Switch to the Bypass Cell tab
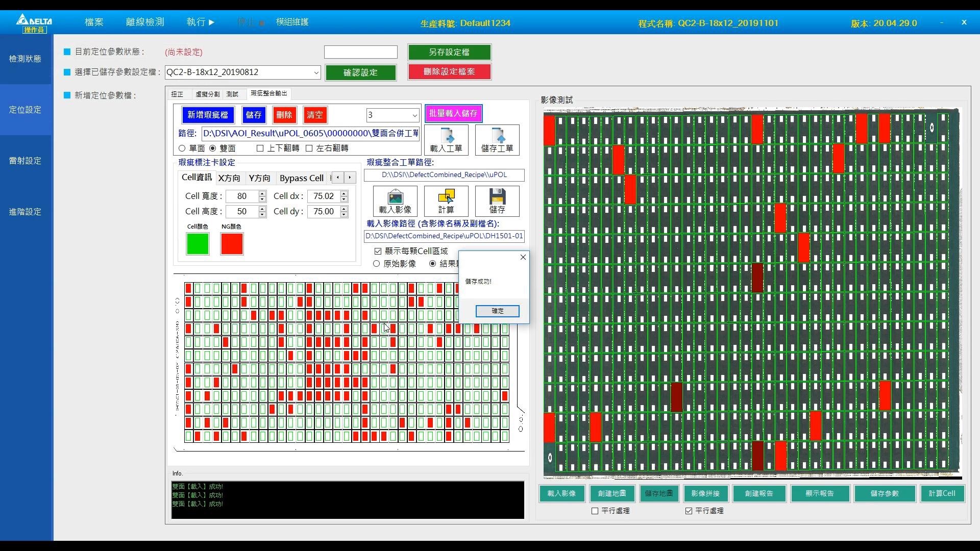Screen dimensions: 980x551 301,178
